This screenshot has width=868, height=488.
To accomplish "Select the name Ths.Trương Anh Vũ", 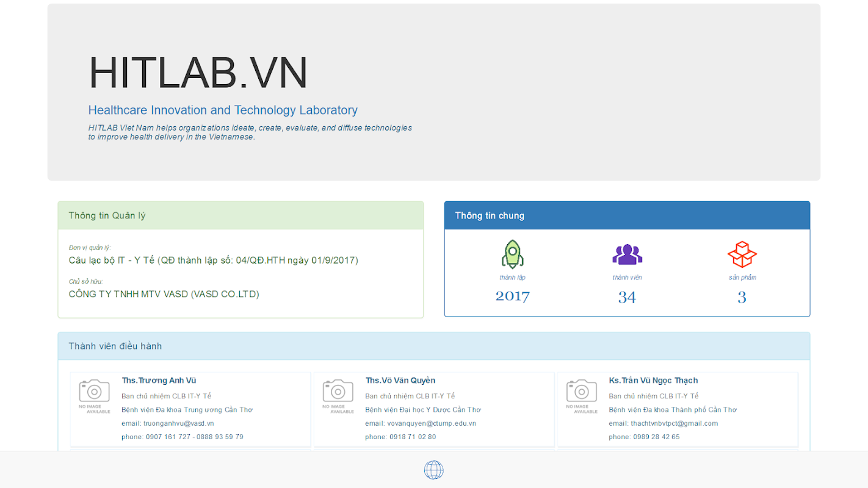I will [159, 381].
